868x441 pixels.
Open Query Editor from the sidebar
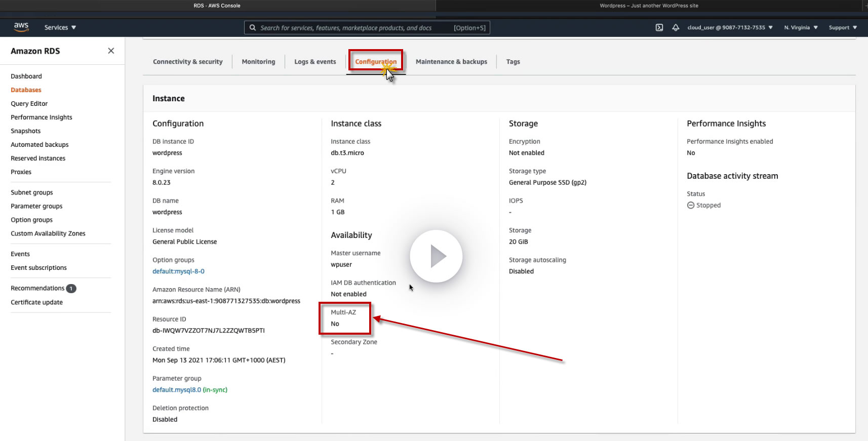tap(29, 104)
